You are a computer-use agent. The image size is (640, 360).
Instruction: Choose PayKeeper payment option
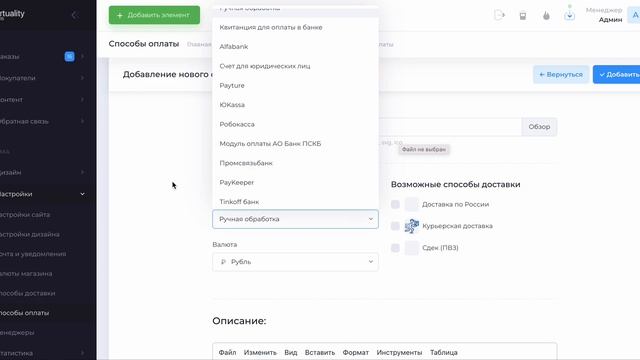point(295,182)
